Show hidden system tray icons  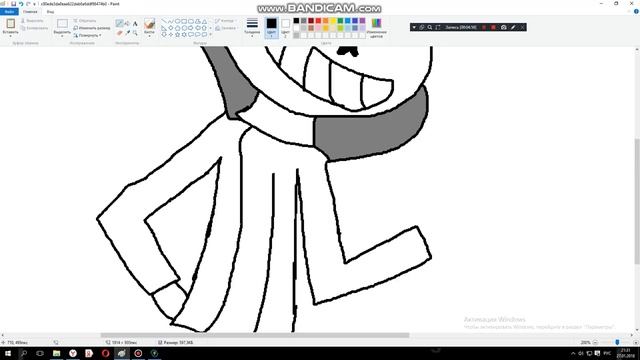point(573,353)
